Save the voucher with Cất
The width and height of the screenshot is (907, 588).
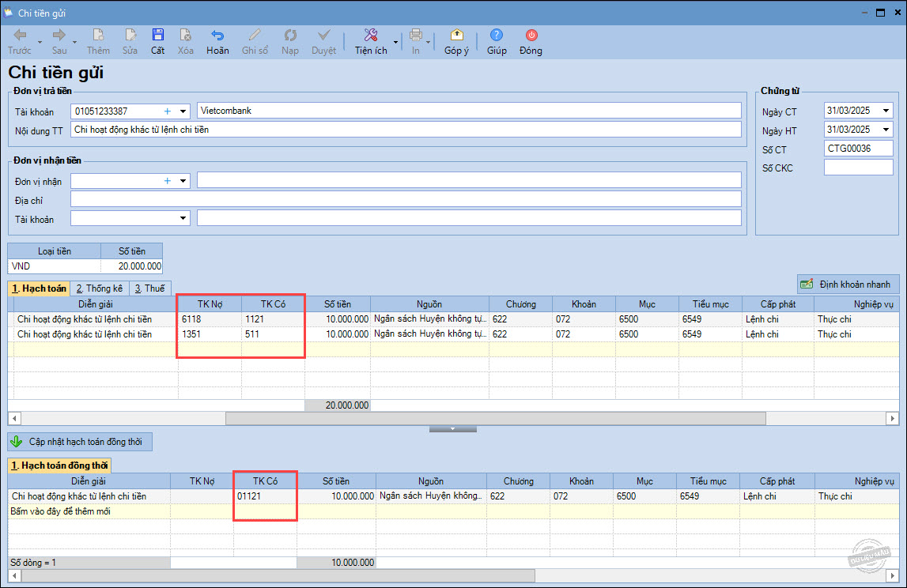[x=158, y=42]
